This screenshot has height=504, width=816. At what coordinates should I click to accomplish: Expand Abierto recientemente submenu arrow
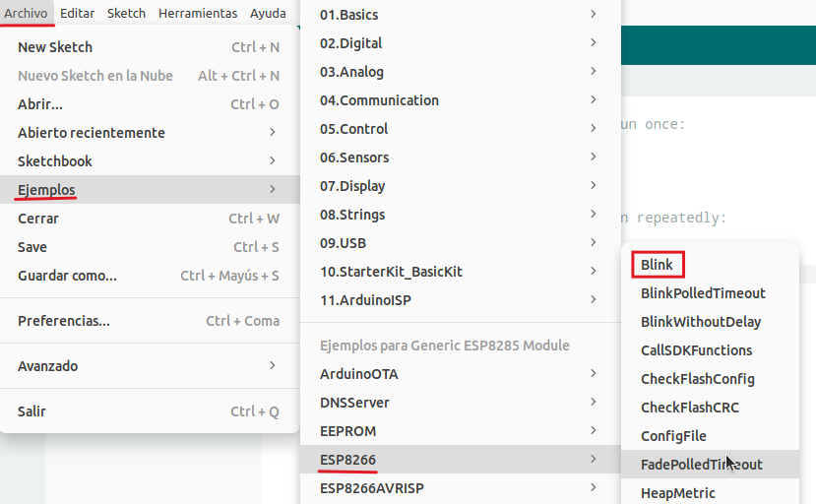[x=273, y=133]
